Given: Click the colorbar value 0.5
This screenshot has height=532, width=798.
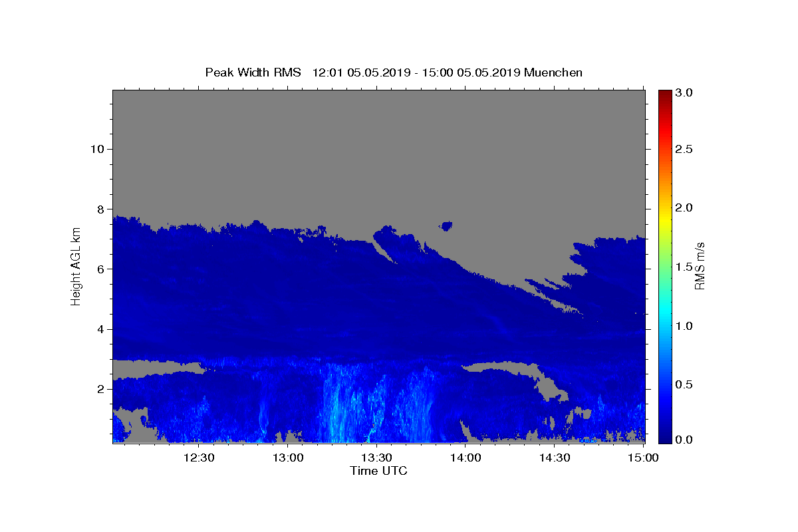Looking at the screenshot, I should 685,384.
